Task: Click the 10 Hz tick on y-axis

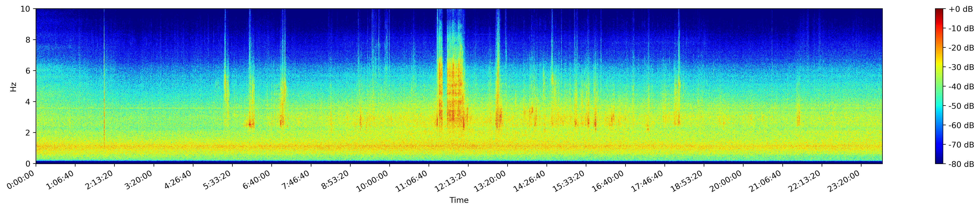Action: tap(25, 9)
